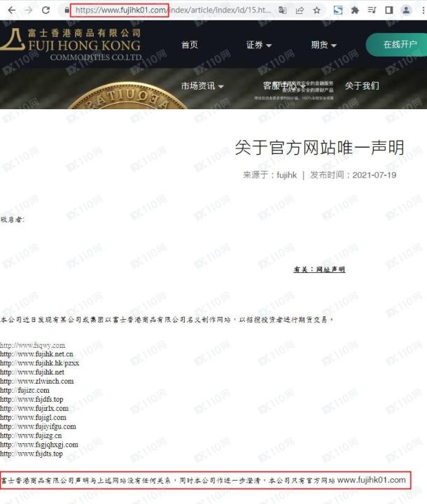Click the URL http://www.fsqwy.com
The height and width of the screenshot is (504, 427).
click(x=32, y=346)
